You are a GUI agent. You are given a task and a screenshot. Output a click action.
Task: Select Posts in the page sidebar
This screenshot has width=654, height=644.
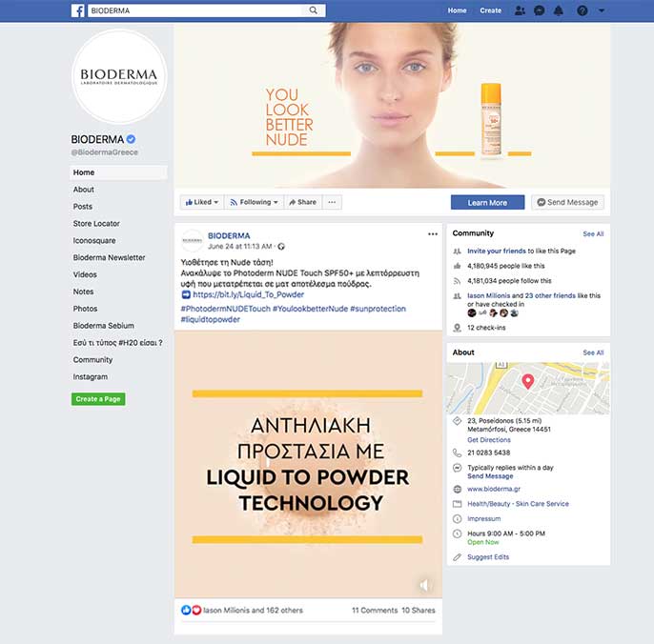83,207
